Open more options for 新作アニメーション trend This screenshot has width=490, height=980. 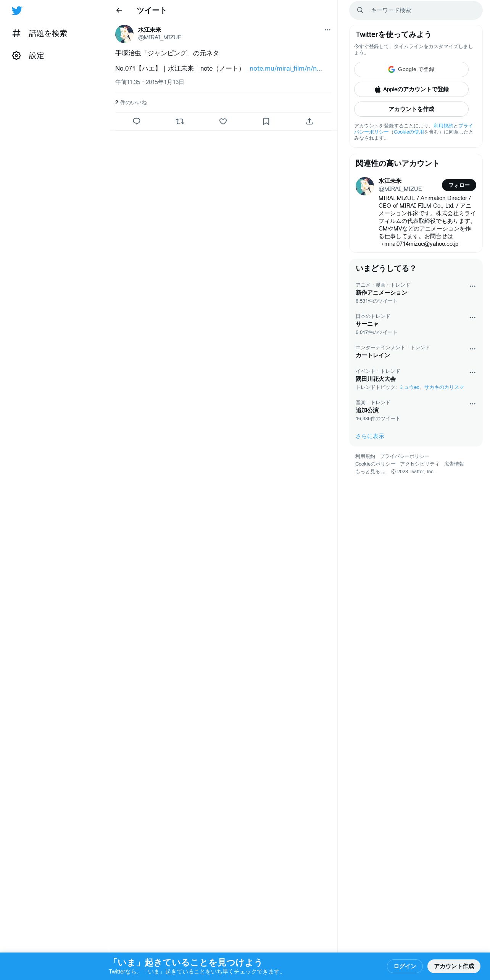coord(472,286)
